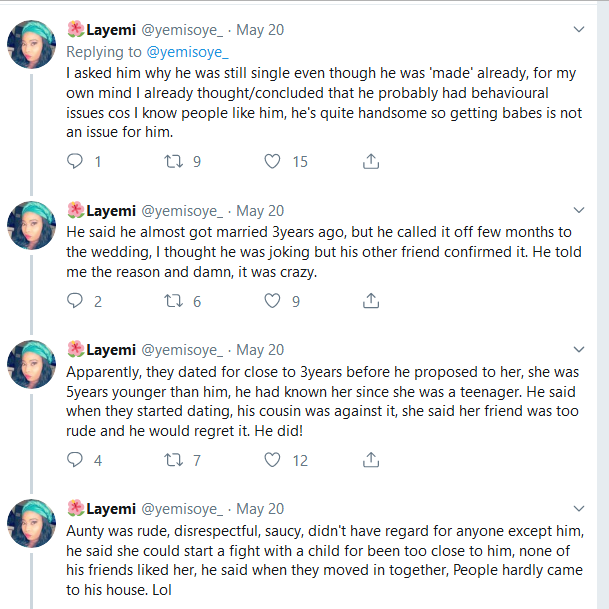The height and width of the screenshot is (609, 609).
Task: Like the tweet with 15 likes
Action: [x=273, y=161]
